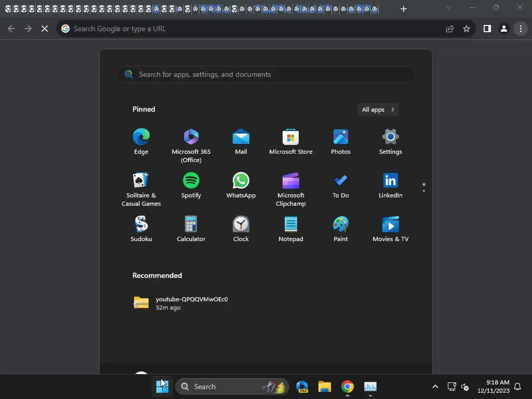Open Microsoft Store
The width and height of the screenshot is (532, 399).
point(291,142)
